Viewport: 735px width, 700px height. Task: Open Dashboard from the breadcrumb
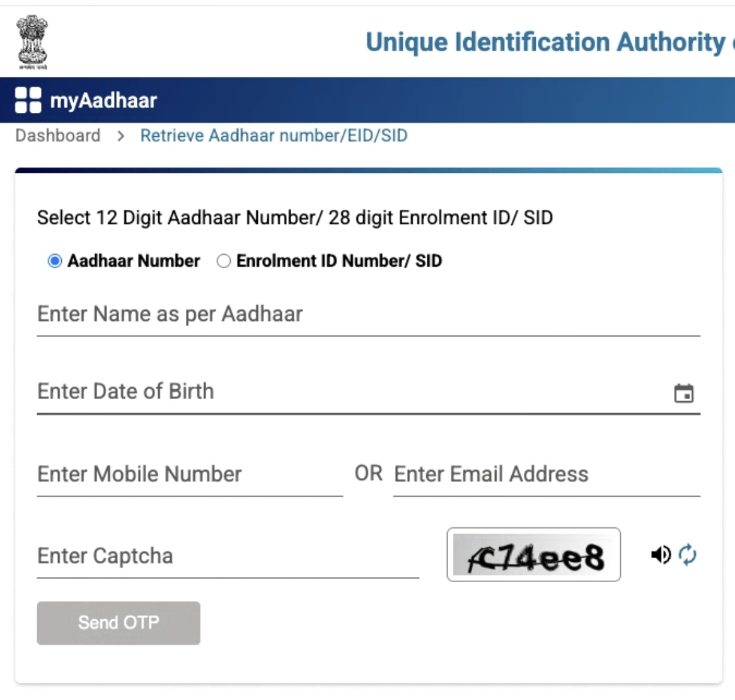[x=57, y=136]
